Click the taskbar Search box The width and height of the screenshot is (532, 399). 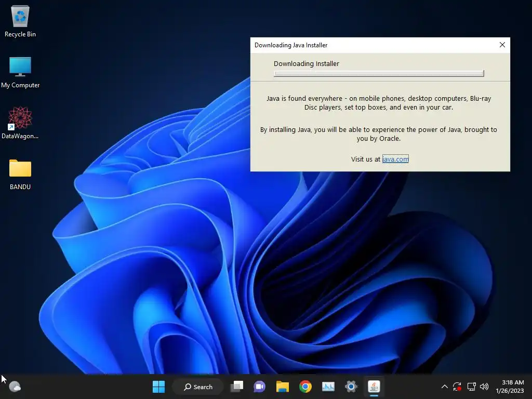[198, 387]
